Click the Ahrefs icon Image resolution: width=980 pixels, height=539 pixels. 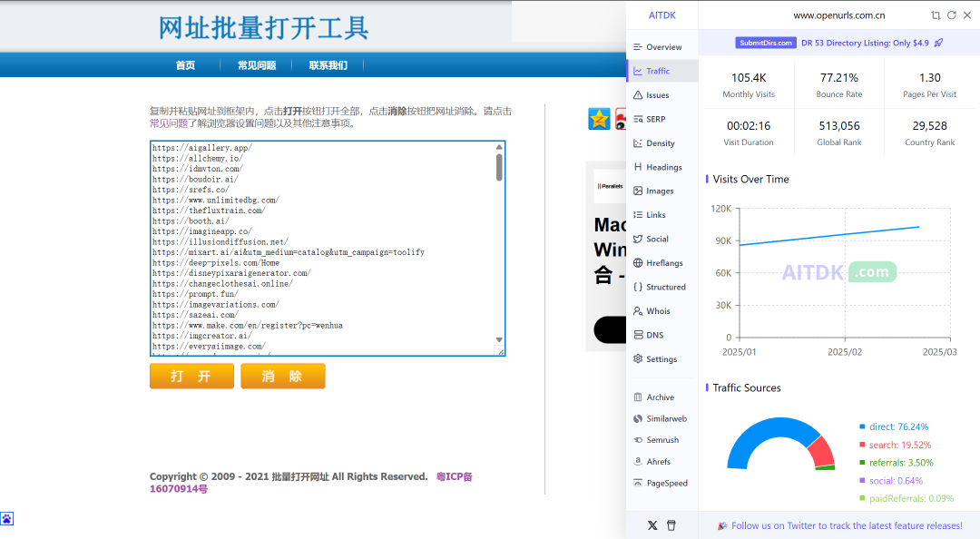[638, 462]
